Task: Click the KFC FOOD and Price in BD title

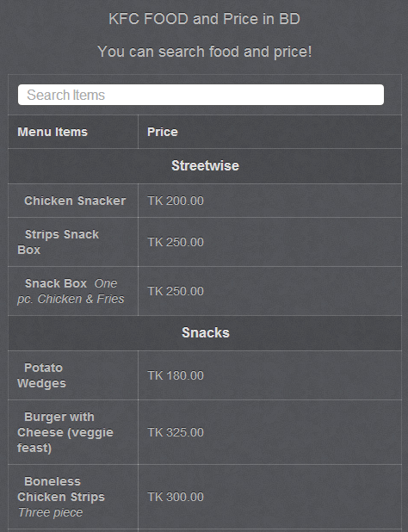Action: (204, 19)
